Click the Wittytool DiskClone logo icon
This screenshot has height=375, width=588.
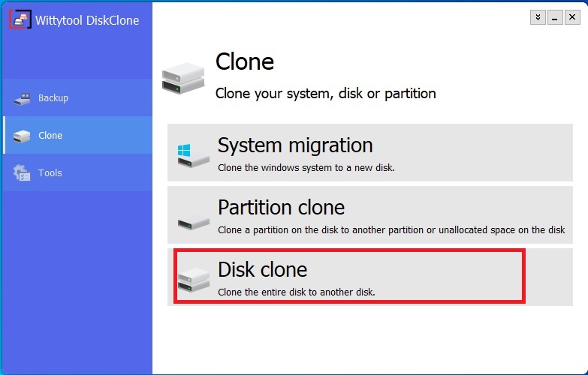(20, 19)
